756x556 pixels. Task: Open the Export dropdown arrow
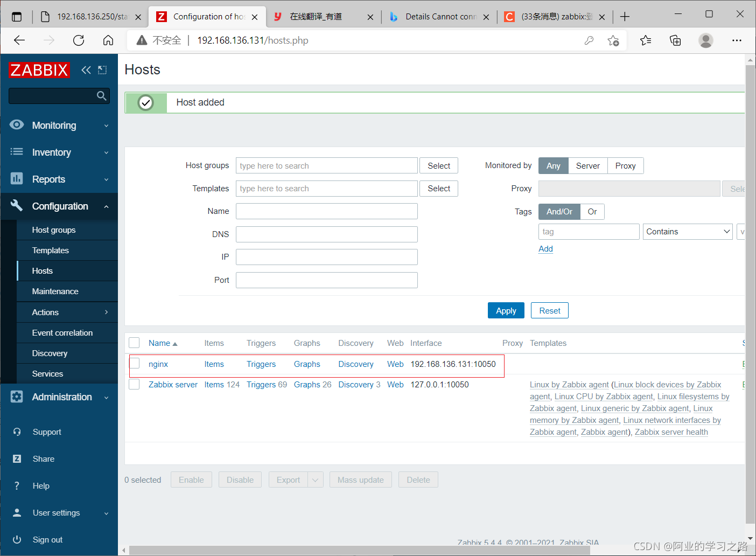coord(316,479)
